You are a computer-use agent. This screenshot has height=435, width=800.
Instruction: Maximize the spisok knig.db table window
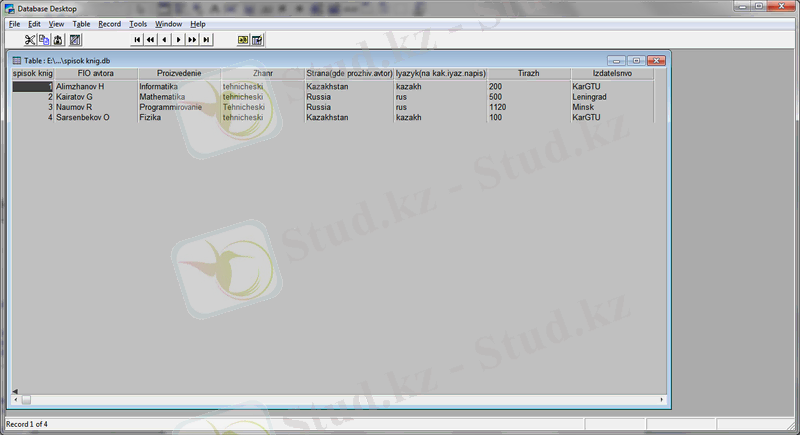click(x=635, y=60)
